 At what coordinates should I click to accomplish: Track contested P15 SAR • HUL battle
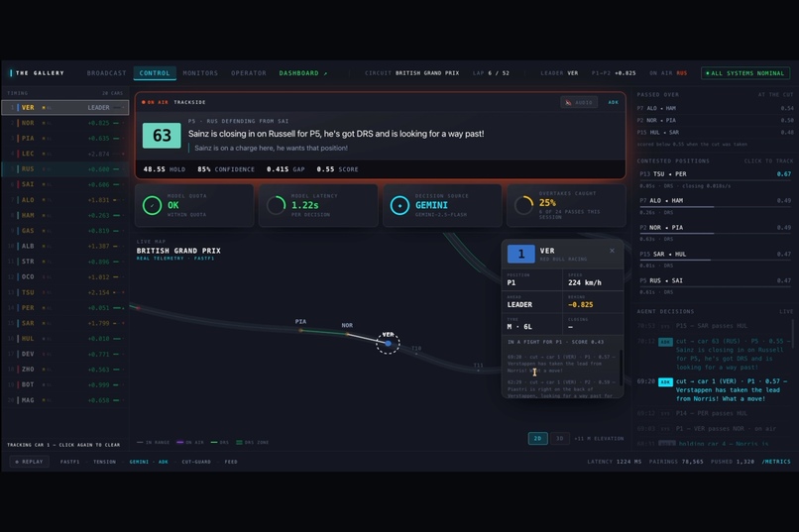pyautogui.click(x=716, y=260)
